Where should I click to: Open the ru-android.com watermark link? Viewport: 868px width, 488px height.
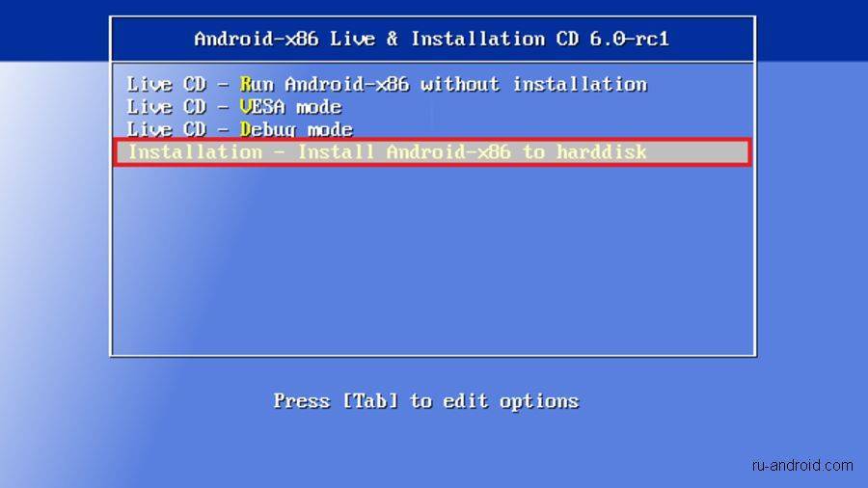pyautogui.click(x=802, y=465)
